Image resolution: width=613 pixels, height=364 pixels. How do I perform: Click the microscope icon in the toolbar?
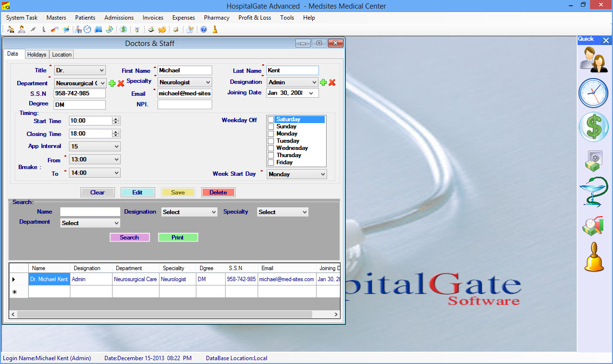pos(44,30)
